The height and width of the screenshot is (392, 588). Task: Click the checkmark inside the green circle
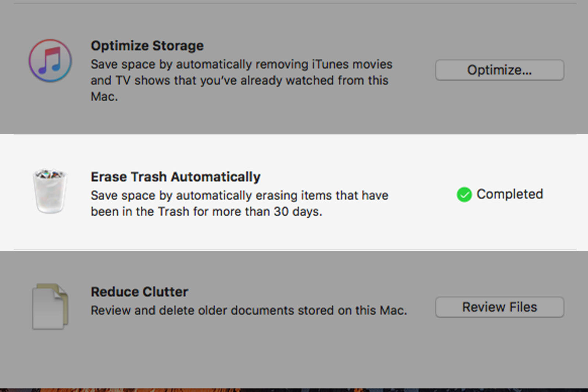464,195
